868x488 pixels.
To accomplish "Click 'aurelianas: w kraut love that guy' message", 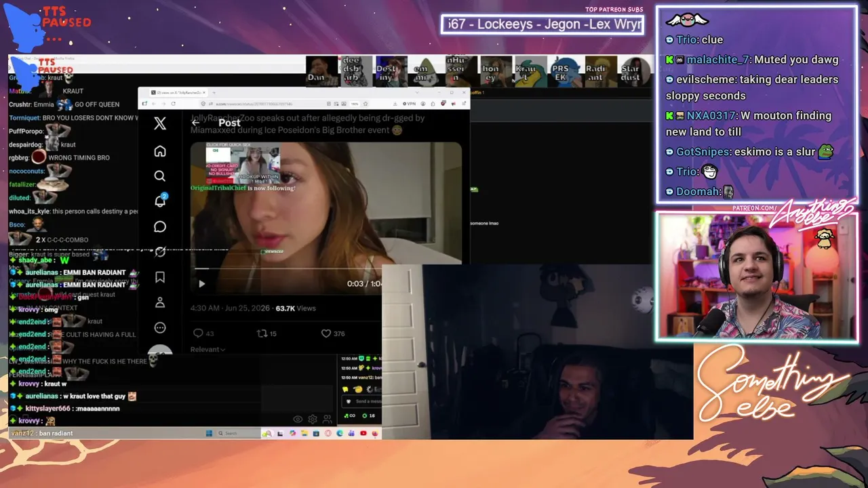I will tap(74, 396).
